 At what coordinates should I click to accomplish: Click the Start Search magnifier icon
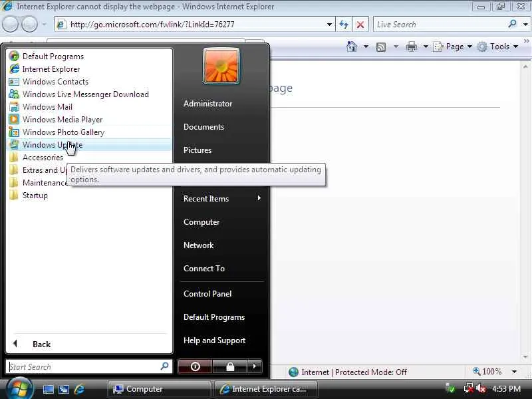tap(164, 366)
